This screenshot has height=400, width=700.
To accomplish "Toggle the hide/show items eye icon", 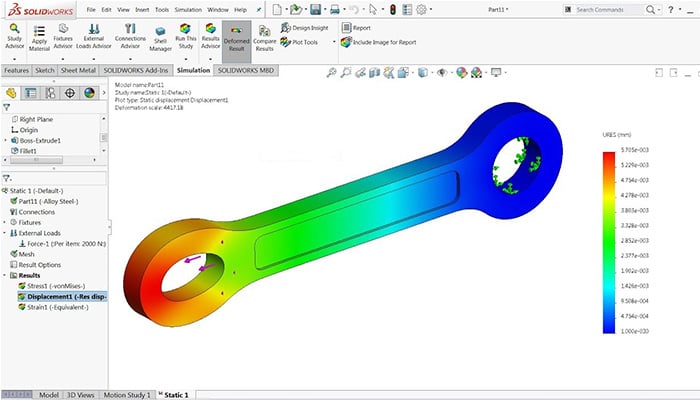I will tap(442, 72).
